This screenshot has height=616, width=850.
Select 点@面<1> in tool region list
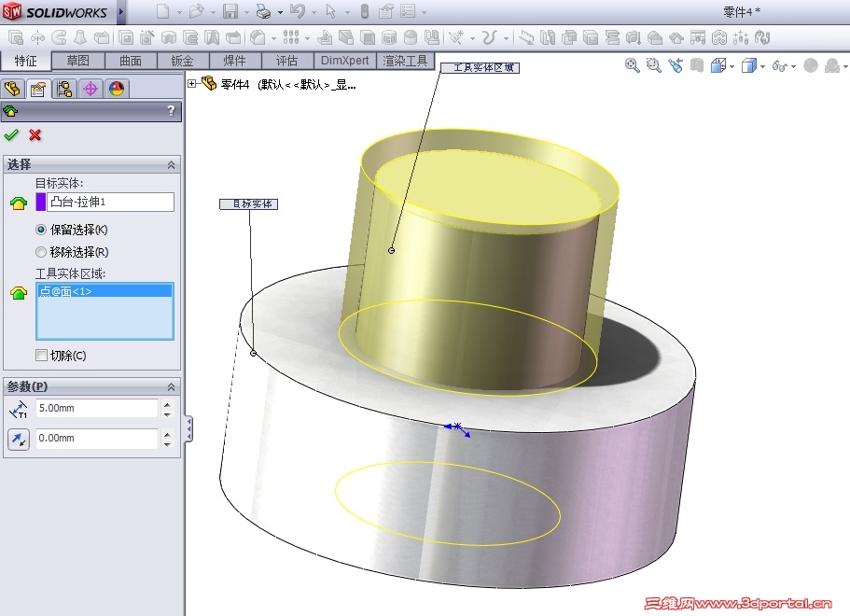[x=105, y=291]
